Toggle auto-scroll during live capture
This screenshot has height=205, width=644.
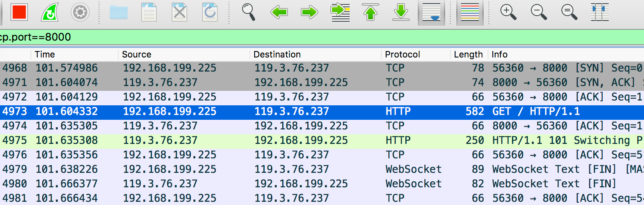pyautogui.click(x=431, y=12)
